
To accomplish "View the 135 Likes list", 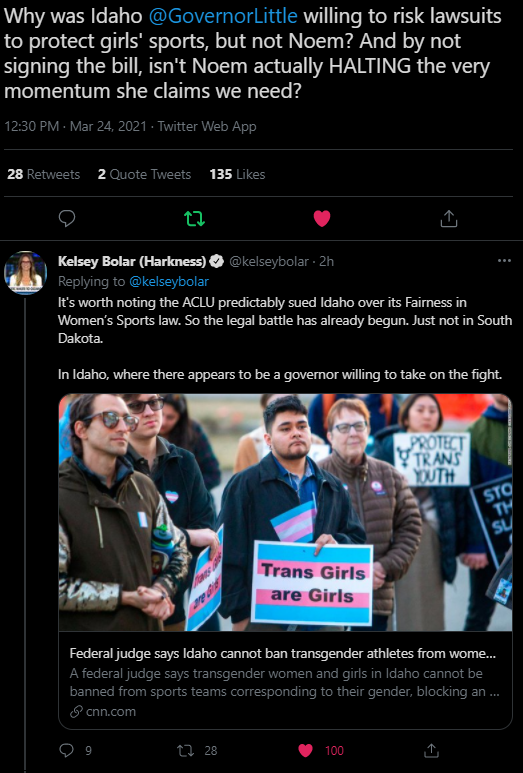I will 237,174.
